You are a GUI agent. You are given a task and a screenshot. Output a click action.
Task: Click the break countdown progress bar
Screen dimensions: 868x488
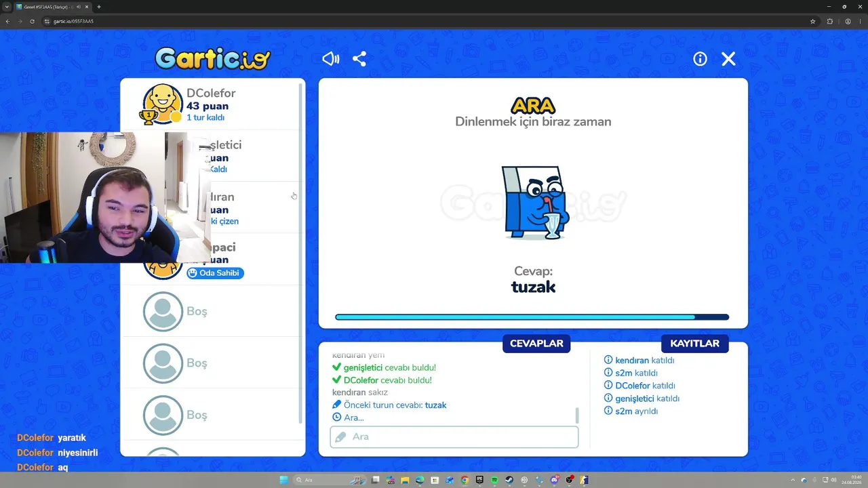coord(532,317)
